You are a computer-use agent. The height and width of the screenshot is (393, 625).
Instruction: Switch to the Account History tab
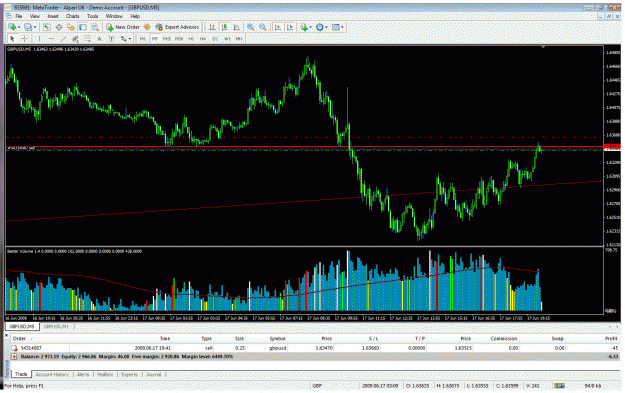tap(52, 375)
